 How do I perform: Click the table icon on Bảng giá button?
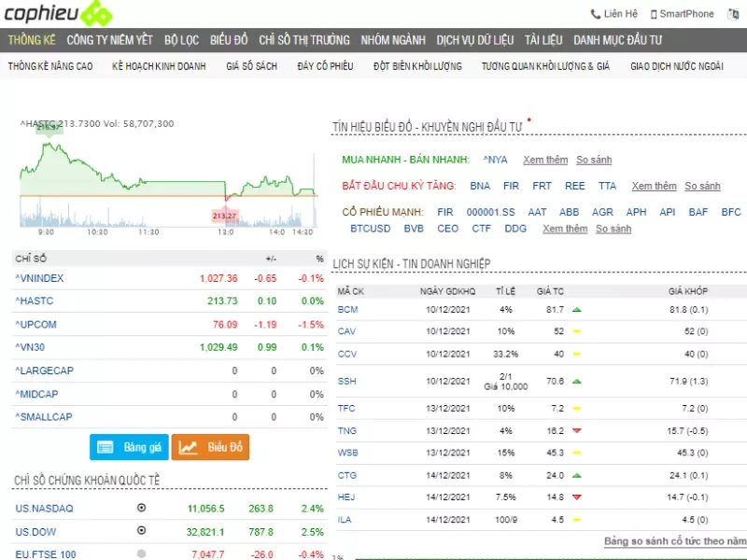(x=106, y=448)
